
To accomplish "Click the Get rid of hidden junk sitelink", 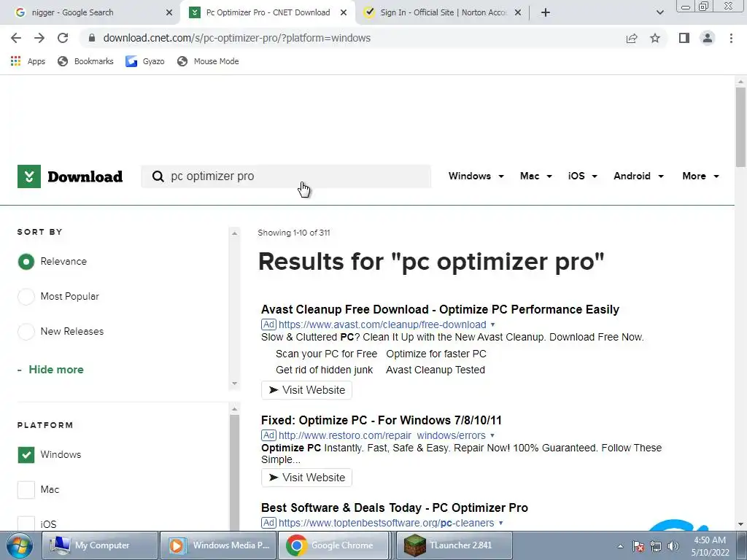I will (x=324, y=370).
